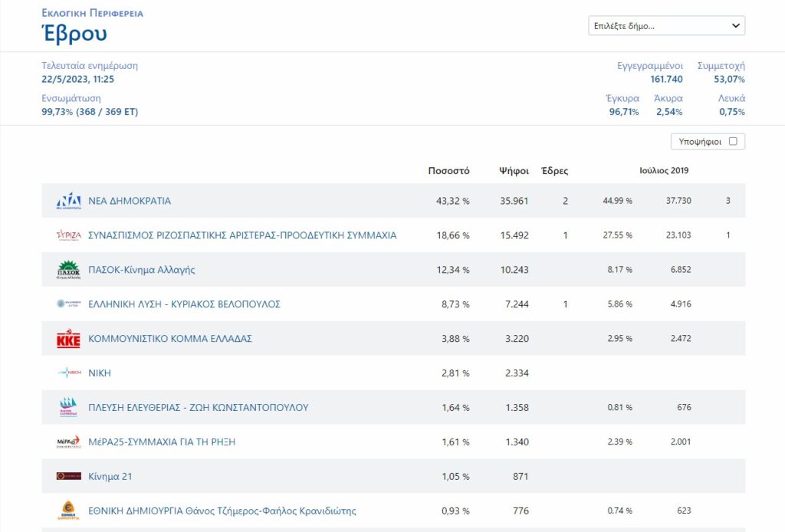Click the Εθνική Δημιουργία party logo

tap(68, 511)
